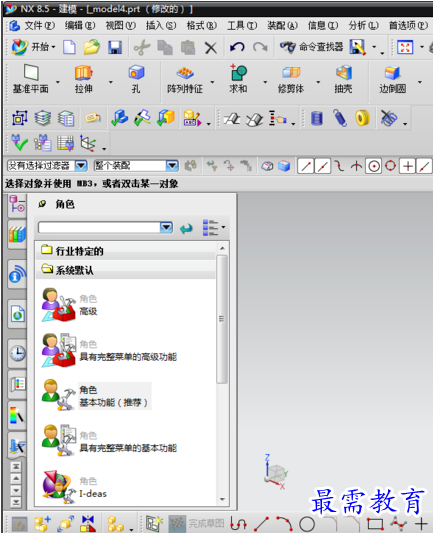Collapse the 系统默认 folder
This screenshot has height=533, width=433.
pos(126,270)
